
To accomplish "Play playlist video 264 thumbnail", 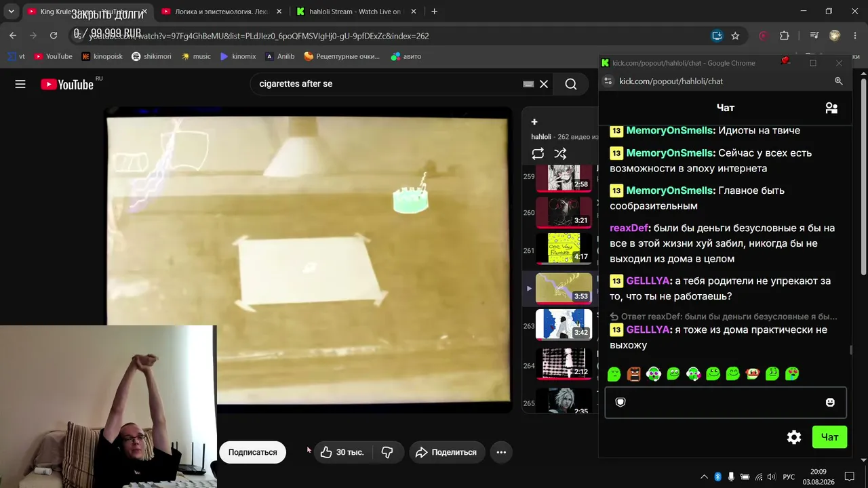I will [564, 364].
